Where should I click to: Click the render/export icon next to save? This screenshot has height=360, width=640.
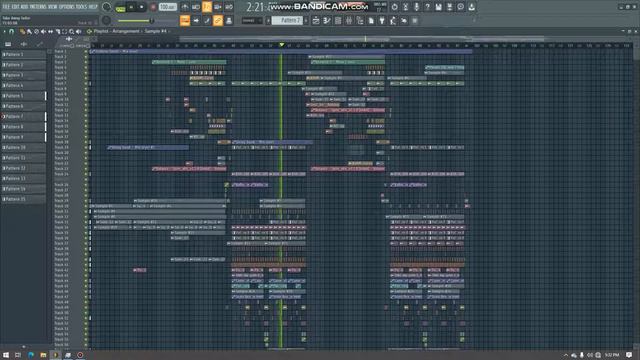[x=449, y=7]
